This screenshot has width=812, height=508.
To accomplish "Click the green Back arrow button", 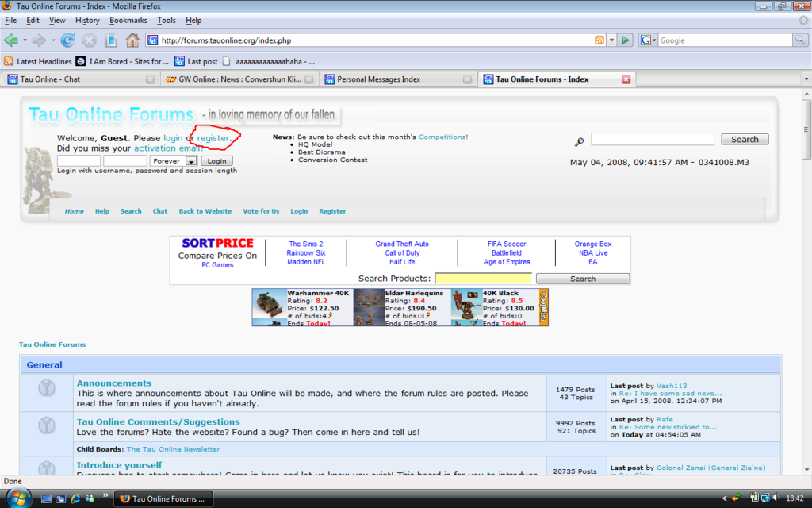I will tap(11, 40).
